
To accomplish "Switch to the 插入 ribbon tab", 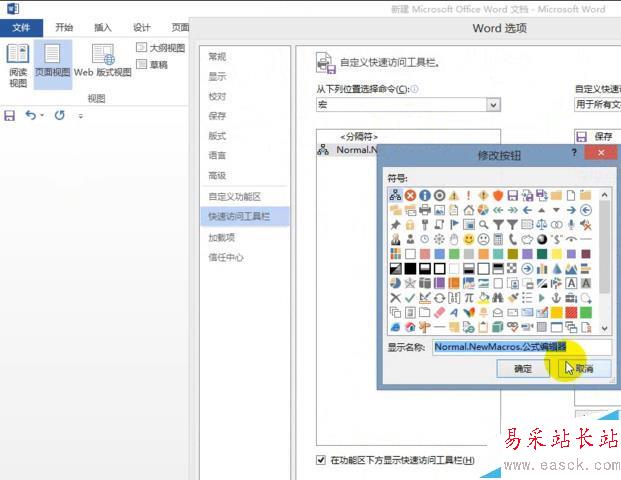I will click(x=103, y=27).
